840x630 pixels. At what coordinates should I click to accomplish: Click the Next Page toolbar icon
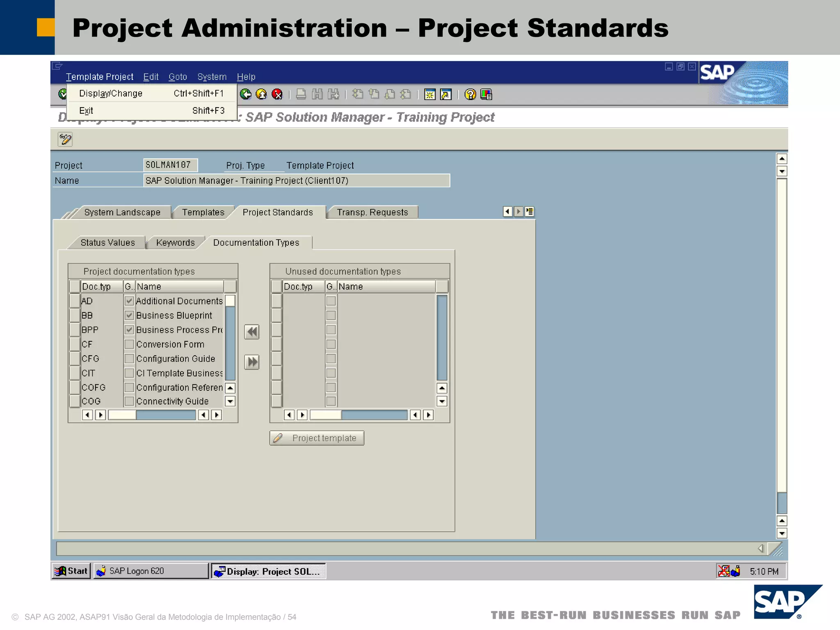point(390,95)
